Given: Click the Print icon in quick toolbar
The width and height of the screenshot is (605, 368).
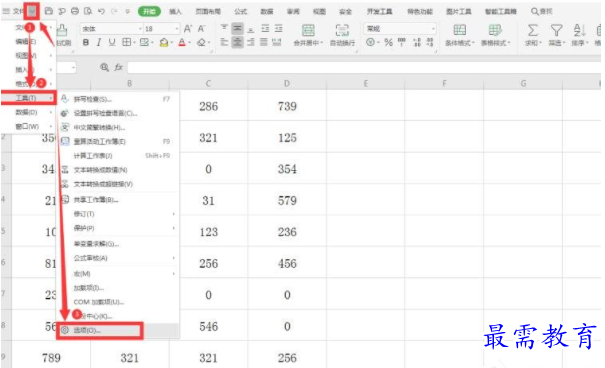Looking at the screenshot, I should coord(75,11).
